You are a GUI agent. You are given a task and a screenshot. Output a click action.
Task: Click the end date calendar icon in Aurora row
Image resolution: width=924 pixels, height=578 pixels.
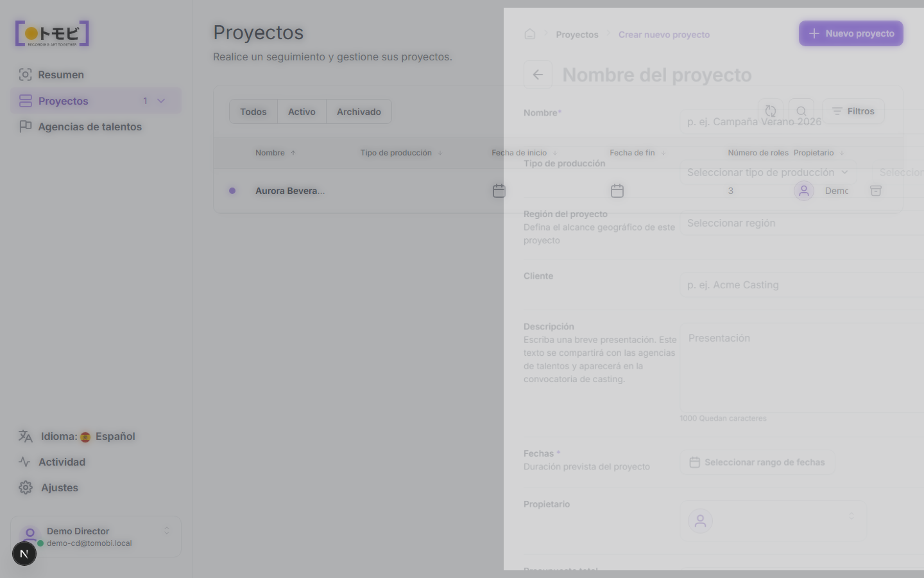click(x=617, y=191)
